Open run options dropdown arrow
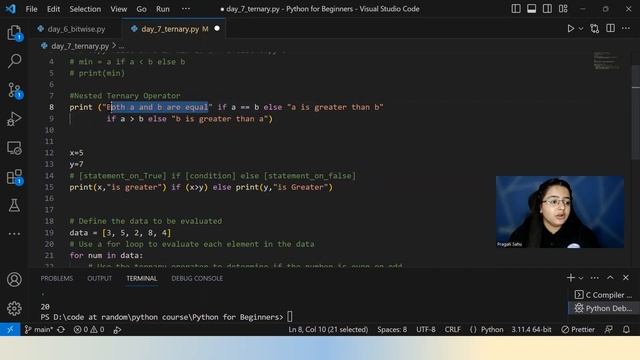This screenshot has height=360, width=640. click(x=581, y=29)
